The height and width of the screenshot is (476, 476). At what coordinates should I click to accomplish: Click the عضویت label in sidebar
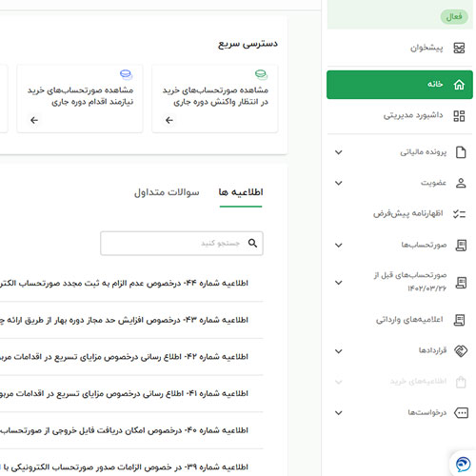(433, 183)
